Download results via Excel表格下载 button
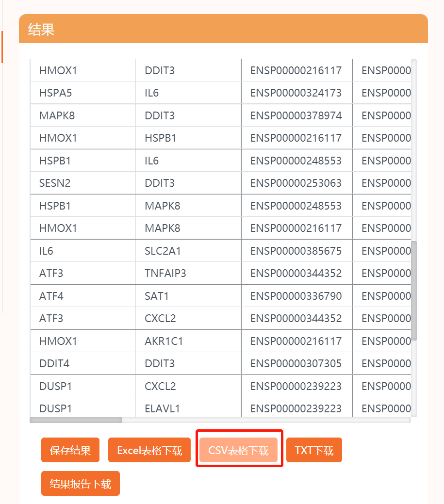Image resolution: width=444 pixels, height=504 pixels. [x=149, y=450]
